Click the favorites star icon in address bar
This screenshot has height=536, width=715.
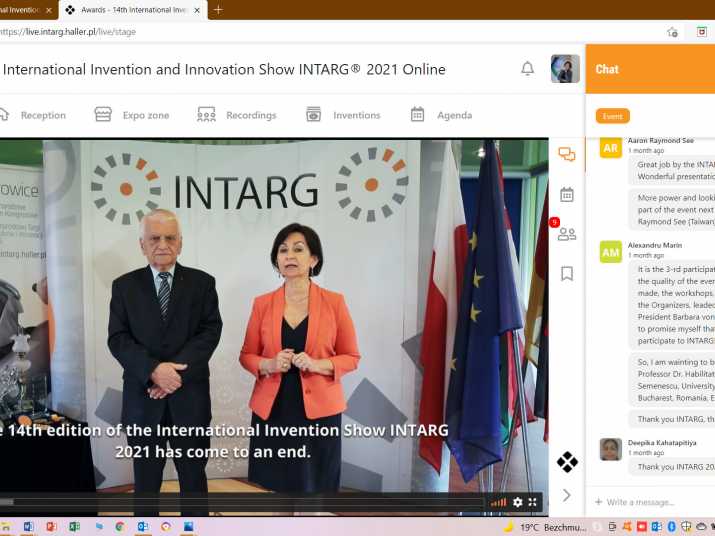(x=672, y=32)
